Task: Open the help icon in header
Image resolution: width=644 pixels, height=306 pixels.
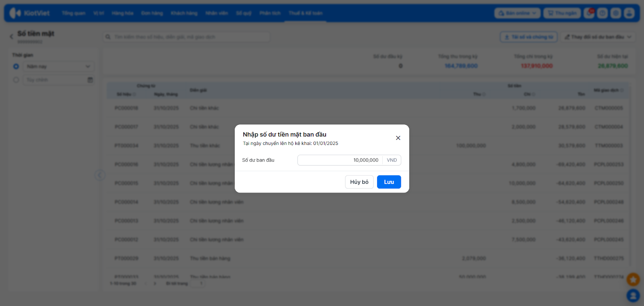Action: [x=603, y=13]
